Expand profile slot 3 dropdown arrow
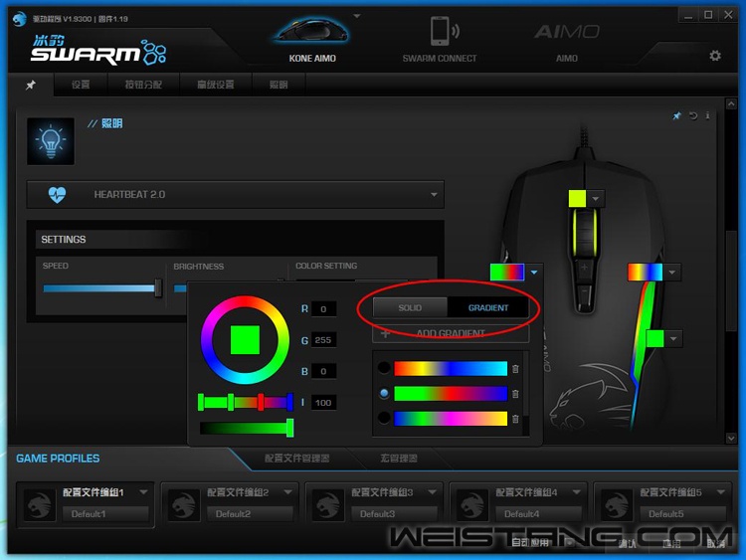The height and width of the screenshot is (560, 746). pyautogui.click(x=432, y=492)
